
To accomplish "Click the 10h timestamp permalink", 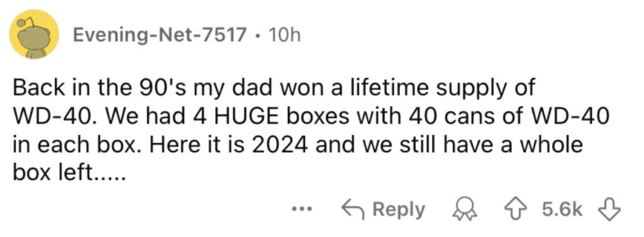I will 284,36.
